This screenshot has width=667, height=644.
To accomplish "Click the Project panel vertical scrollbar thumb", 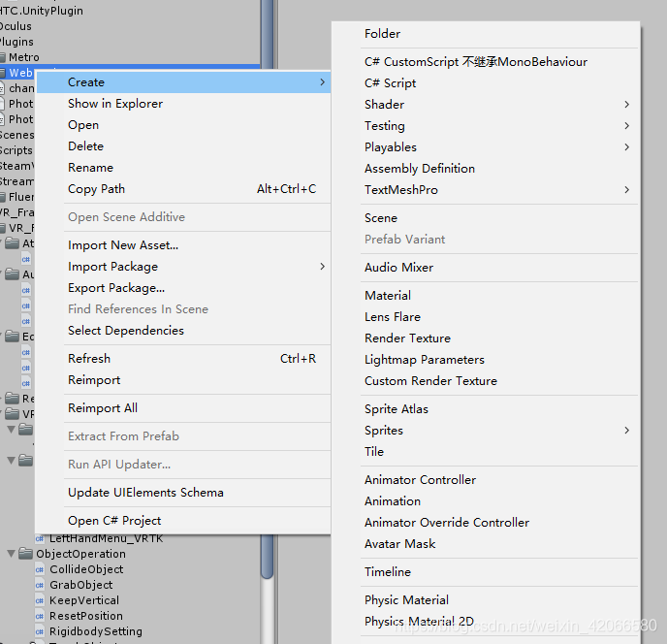I will pyautogui.click(x=268, y=557).
